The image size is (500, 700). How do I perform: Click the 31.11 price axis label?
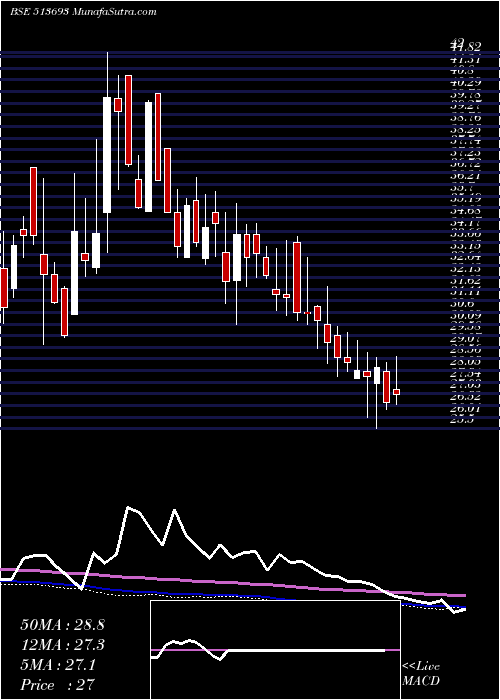pos(466,292)
